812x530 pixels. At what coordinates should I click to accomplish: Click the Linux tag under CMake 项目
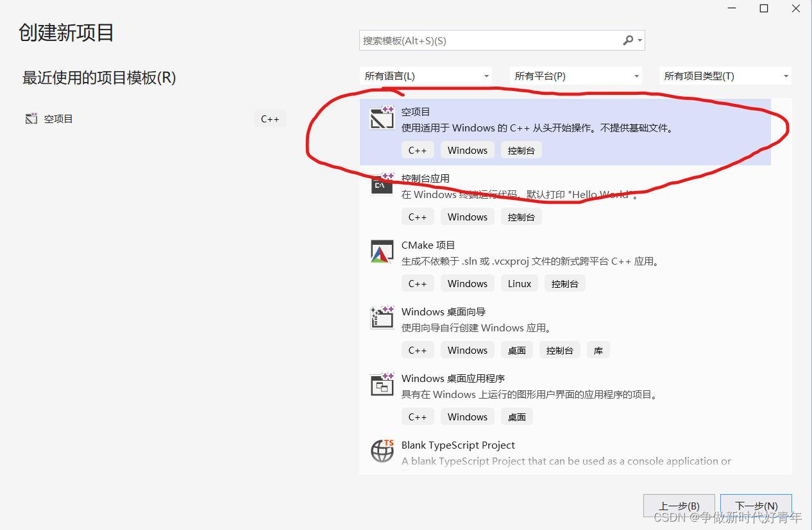[519, 283]
